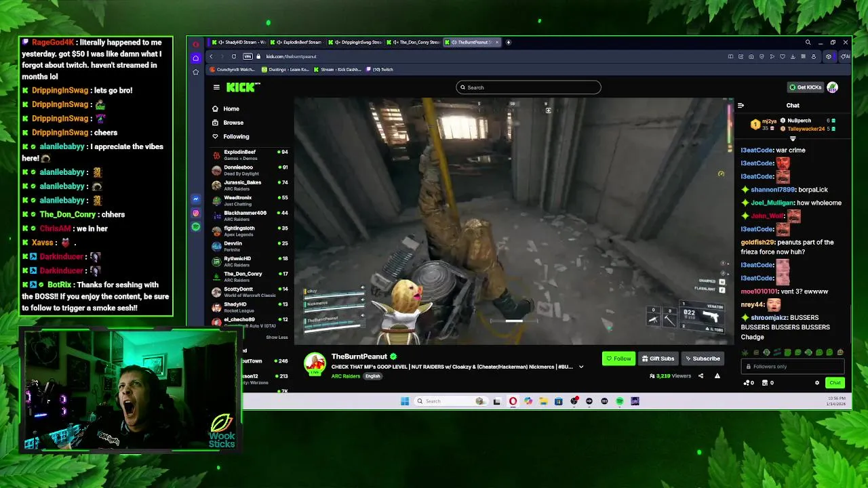Focus the Followers only chat input
The height and width of the screenshot is (488, 868).
[x=793, y=367]
